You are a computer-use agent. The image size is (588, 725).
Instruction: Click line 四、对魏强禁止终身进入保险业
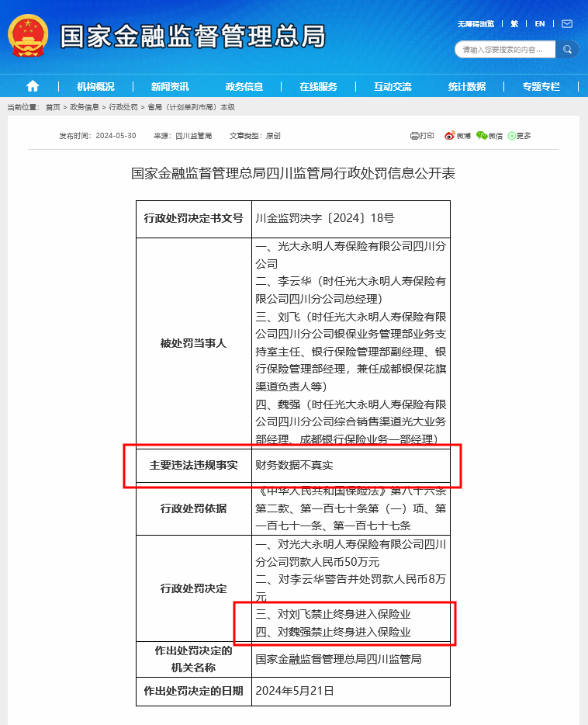pyautogui.click(x=333, y=632)
